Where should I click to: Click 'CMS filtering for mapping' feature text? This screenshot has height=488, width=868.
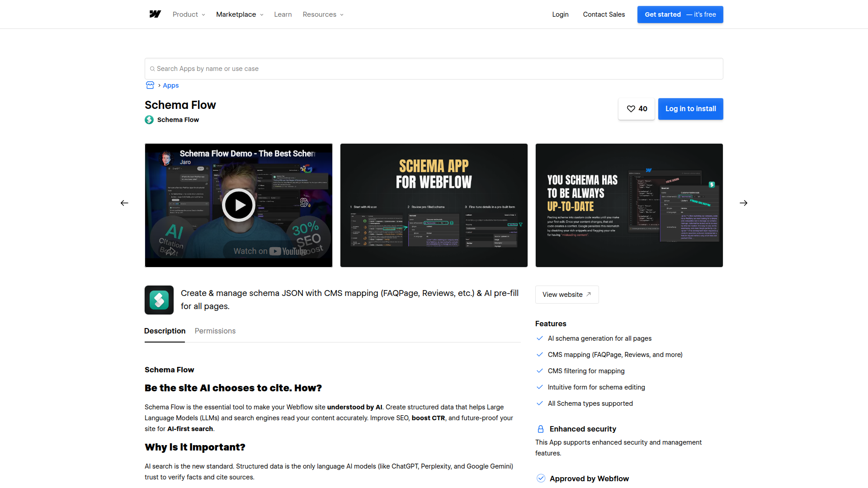point(586,371)
